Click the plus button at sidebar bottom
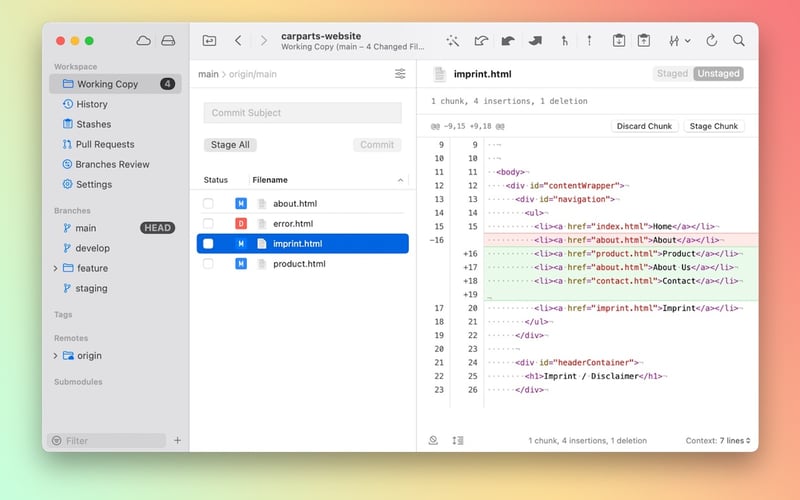Image resolution: width=800 pixels, height=500 pixels. click(x=177, y=440)
